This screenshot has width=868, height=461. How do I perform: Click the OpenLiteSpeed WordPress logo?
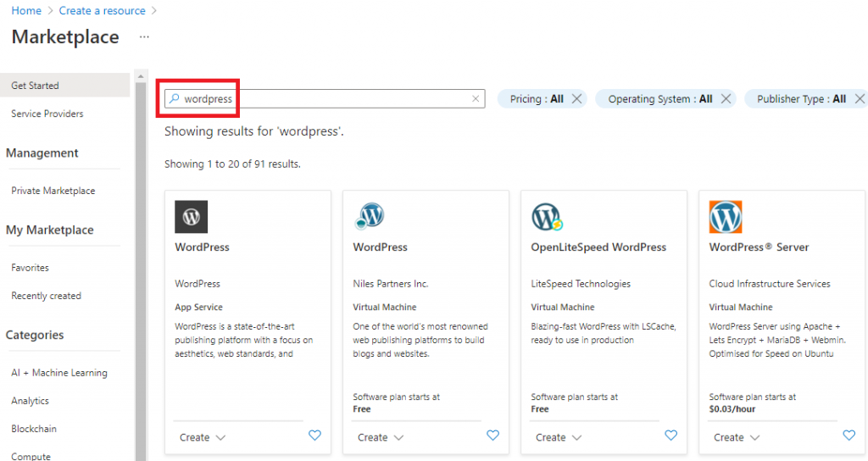coord(547,216)
